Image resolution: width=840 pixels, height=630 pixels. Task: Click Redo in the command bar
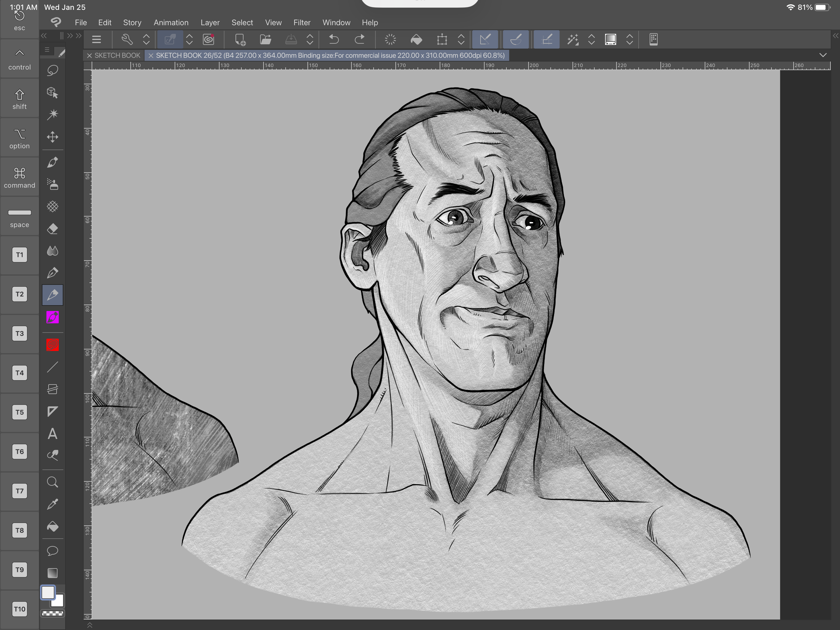[x=360, y=39]
